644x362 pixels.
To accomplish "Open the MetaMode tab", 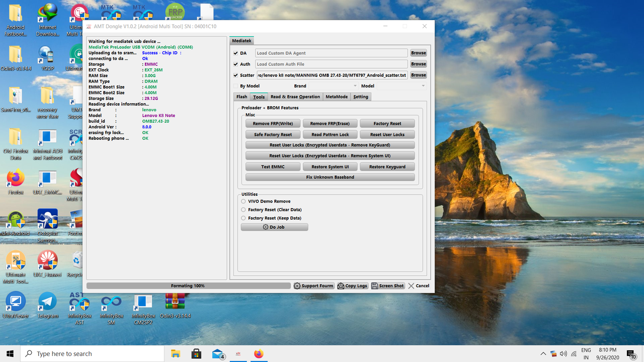I will (x=337, y=96).
